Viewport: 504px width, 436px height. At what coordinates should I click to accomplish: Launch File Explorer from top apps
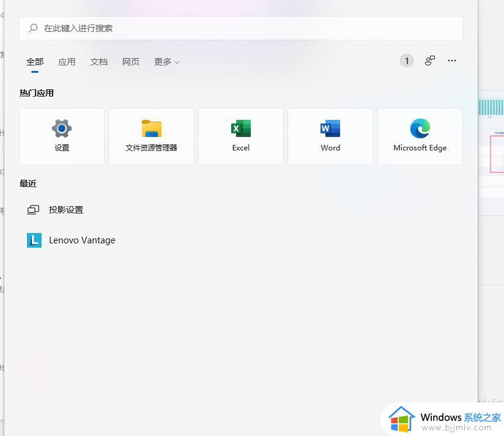click(152, 136)
